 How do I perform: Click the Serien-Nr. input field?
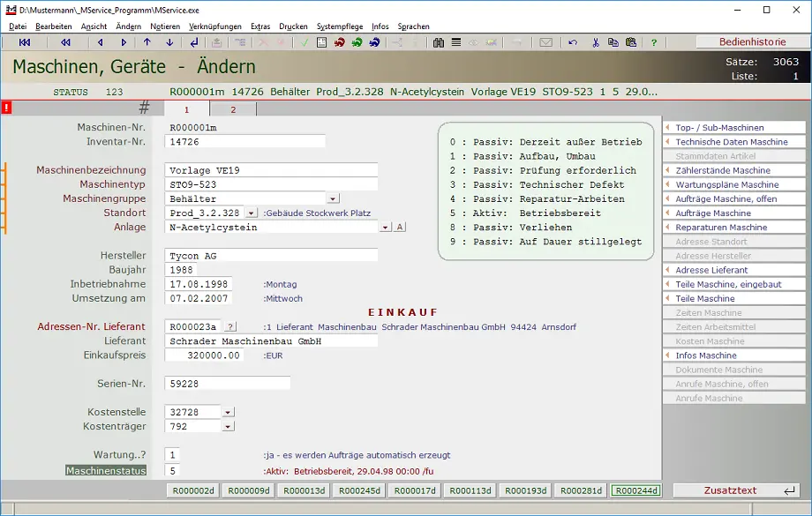(x=227, y=384)
